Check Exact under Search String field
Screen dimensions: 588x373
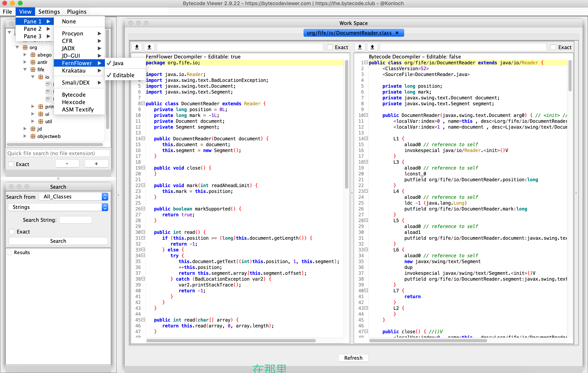click(12, 231)
